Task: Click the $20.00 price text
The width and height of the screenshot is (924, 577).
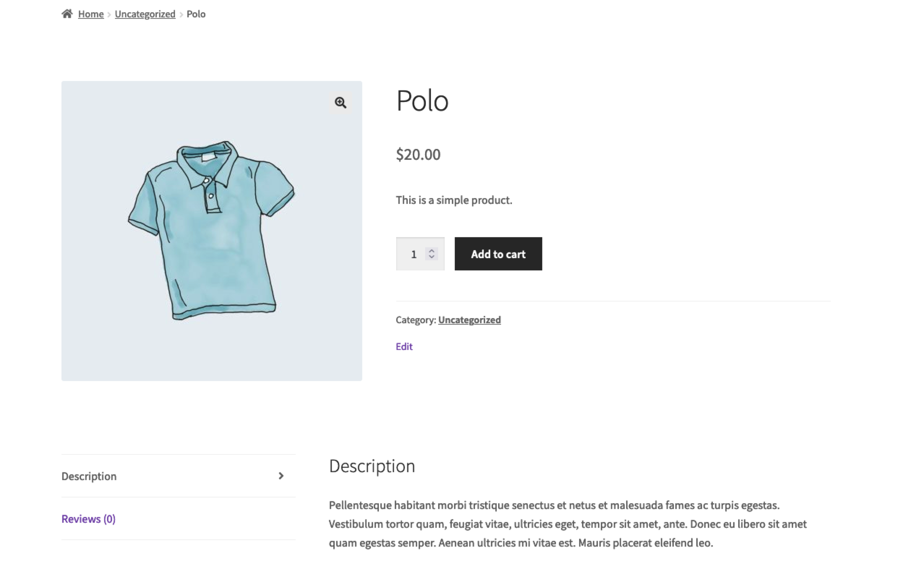Action: point(418,154)
